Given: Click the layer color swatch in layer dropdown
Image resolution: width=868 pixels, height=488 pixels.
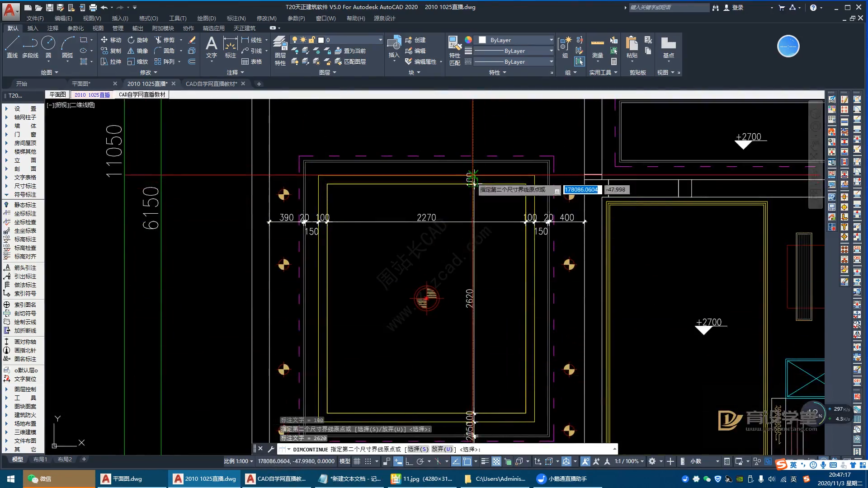Looking at the screenshot, I should (321, 40).
